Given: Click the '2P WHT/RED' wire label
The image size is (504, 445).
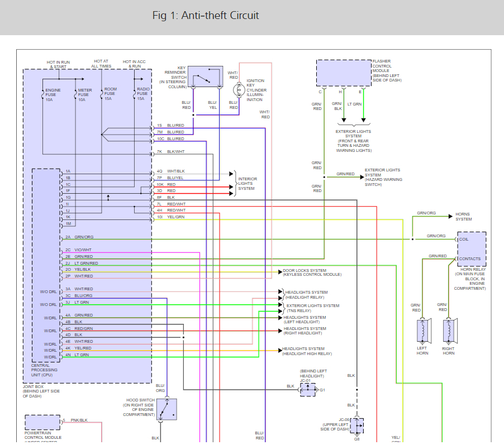Looking at the screenshot, I should click(79, 276).
